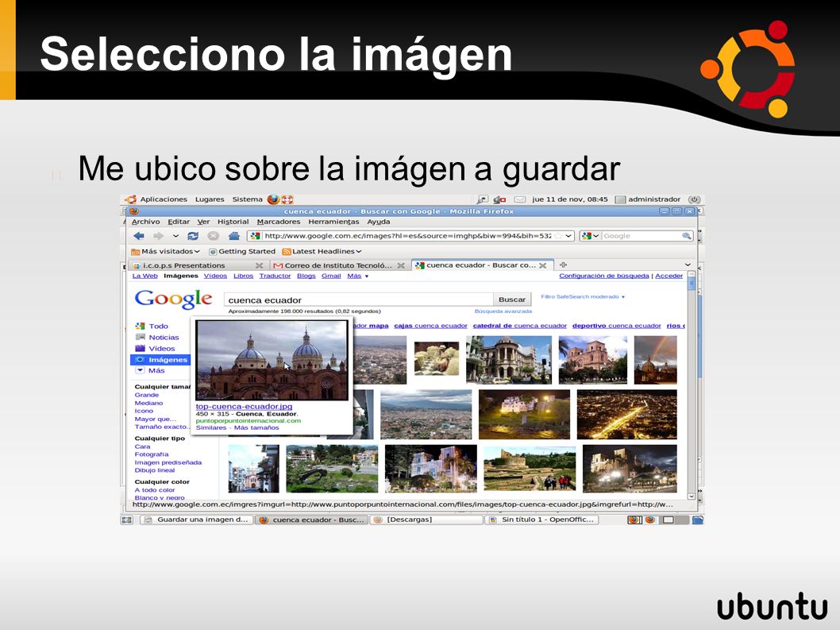Click the Buscar button
Viewport: 840px width, 630px height.
512,300
